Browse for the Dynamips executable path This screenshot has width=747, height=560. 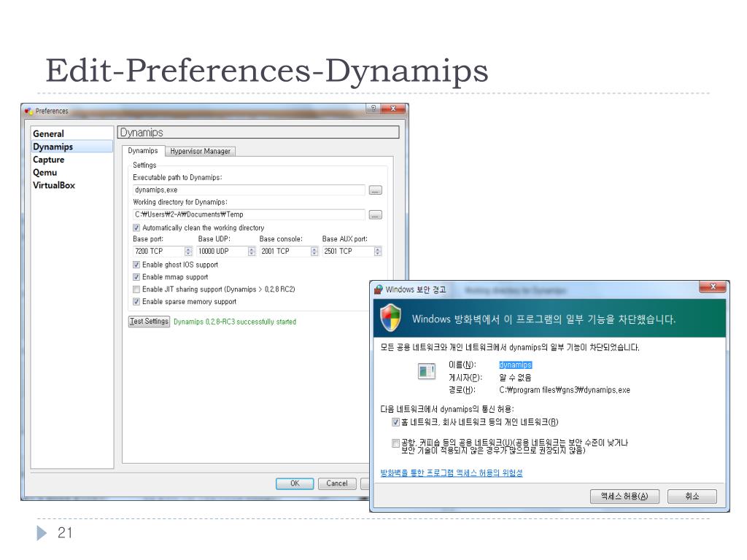pyautogui.click(x=376, y=190)
